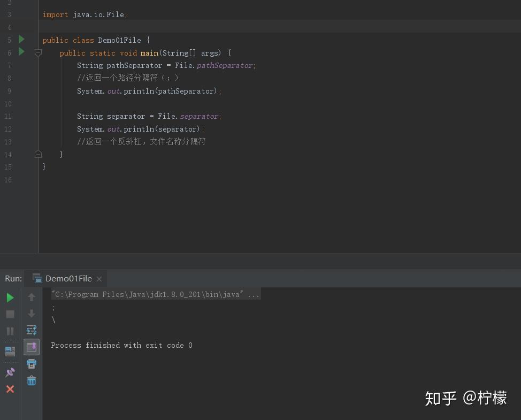Rerun the Demo01File application
521x420 pixels.
(10, 297)
